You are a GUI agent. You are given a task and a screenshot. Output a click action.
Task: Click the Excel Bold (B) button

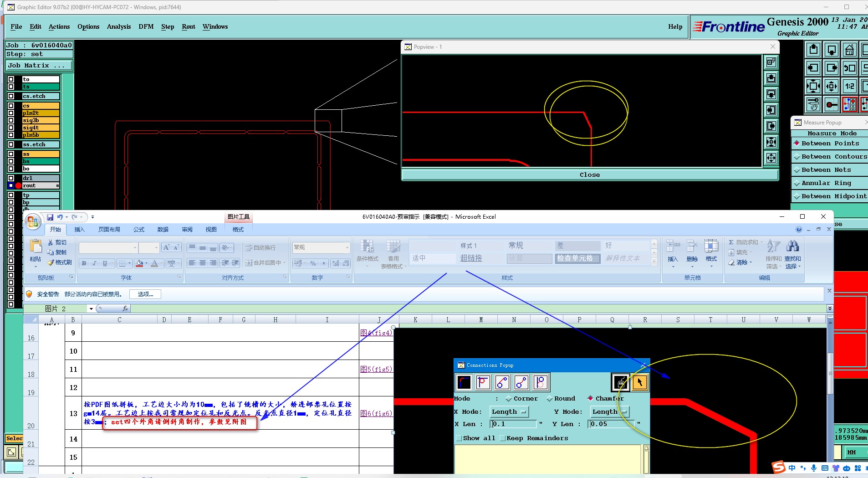pyautogui.click(x=84, y=263)
